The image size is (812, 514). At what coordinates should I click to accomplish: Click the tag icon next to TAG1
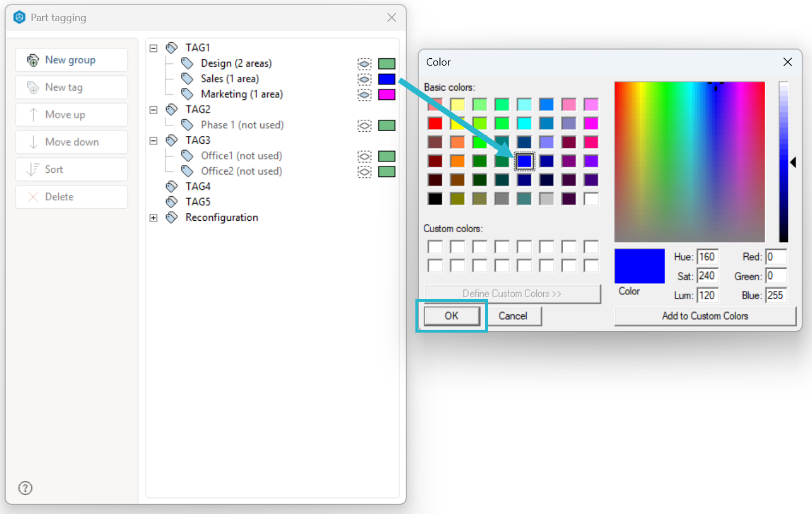(172, 48)
